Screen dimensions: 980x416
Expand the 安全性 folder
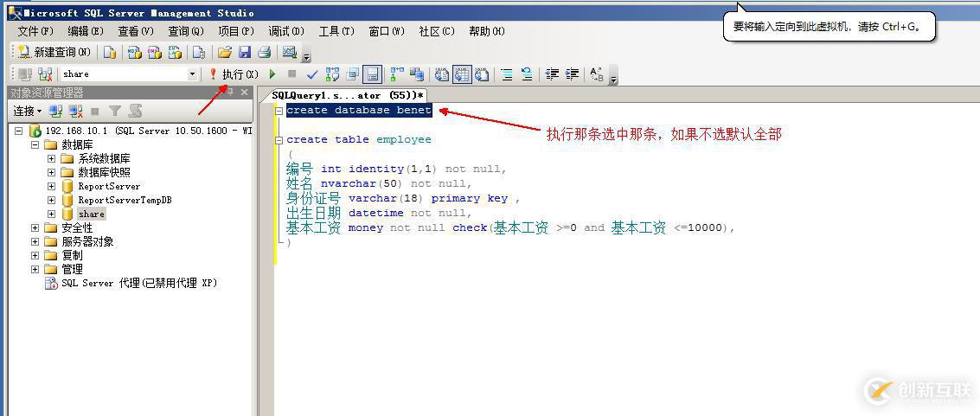[35, 227]
